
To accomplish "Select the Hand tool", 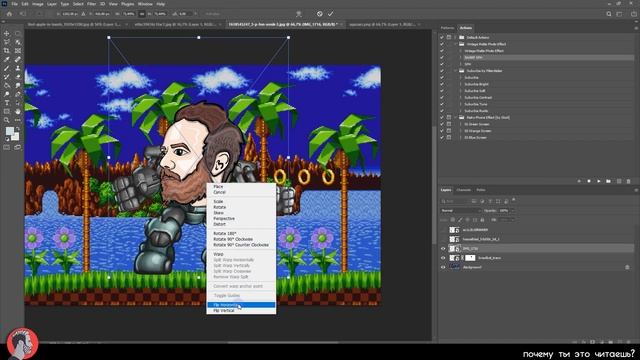I will tap(18, 111).
